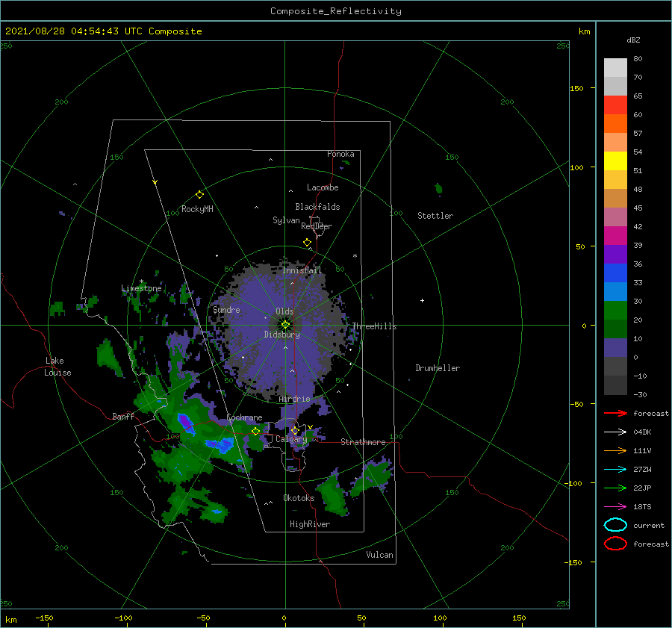Click the green echo near Stettler

438,188
